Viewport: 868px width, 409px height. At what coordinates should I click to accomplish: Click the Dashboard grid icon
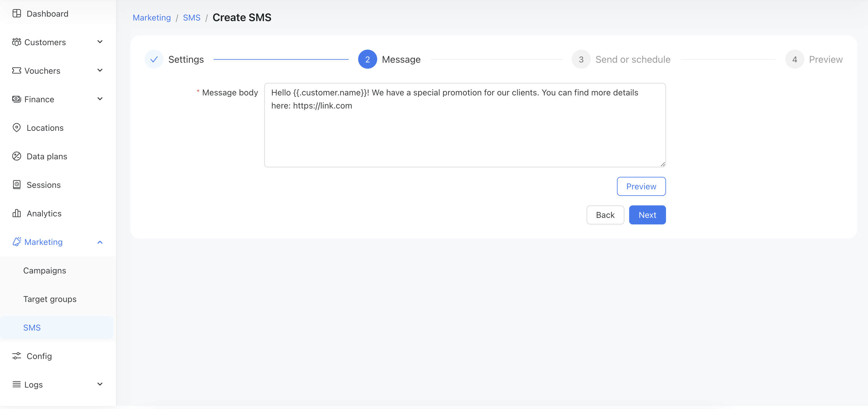point(17,13)
